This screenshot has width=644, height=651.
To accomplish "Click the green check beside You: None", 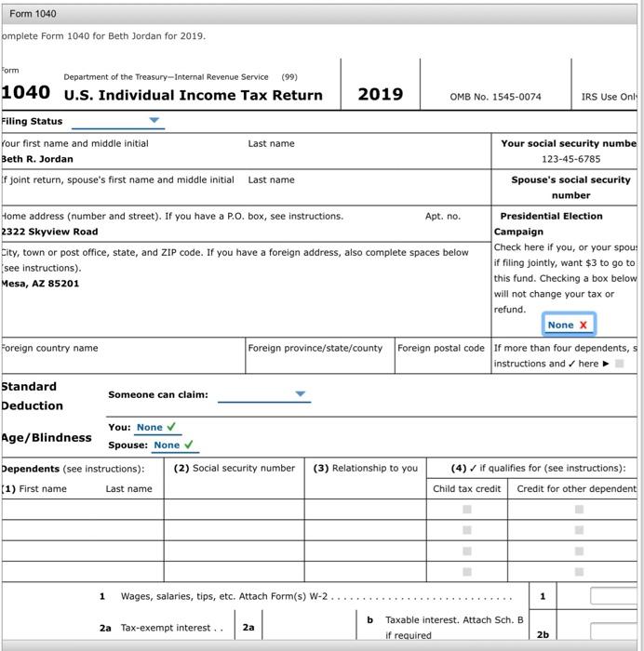I will 171,426.
